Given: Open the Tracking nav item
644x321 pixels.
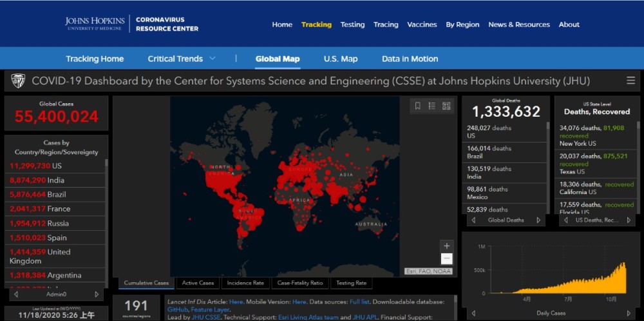Looking at the screenshot, I should pos(316,24).
